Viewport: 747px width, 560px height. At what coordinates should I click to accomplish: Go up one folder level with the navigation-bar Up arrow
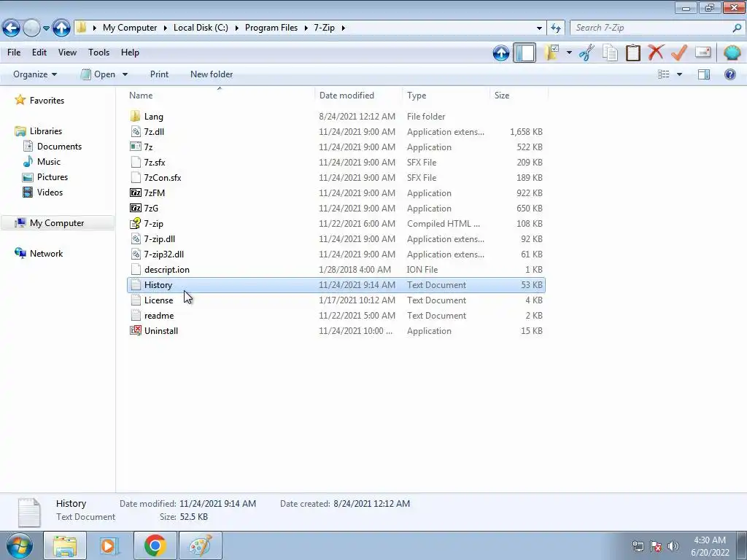pyautogui.click(x=61, y=28)
